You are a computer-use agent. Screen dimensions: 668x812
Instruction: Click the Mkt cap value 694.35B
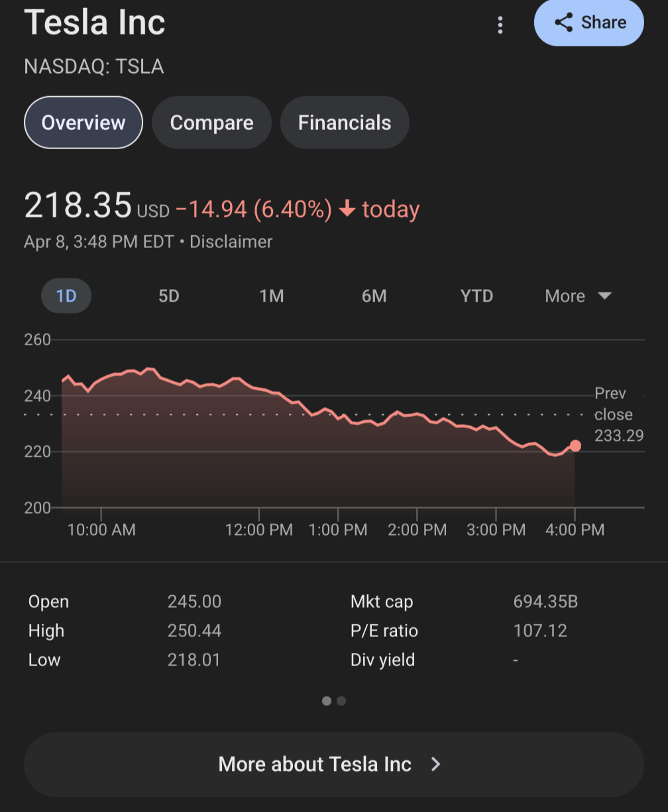pos(545,602)
